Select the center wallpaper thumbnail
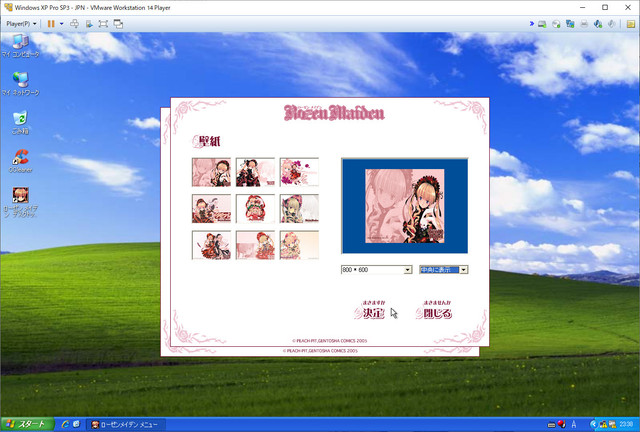Viewport: 640px width, 432px height. [x=255, y=209]
